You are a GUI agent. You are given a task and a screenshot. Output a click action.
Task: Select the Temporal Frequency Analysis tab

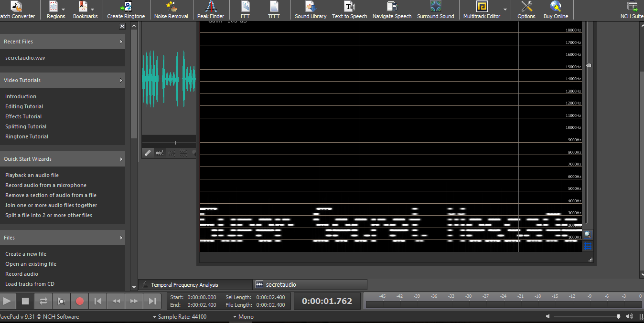(x=184, y=285)
